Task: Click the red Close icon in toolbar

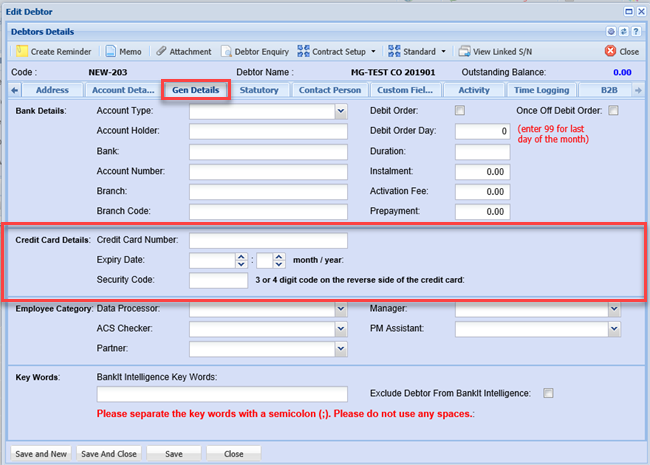Action: 611,51
